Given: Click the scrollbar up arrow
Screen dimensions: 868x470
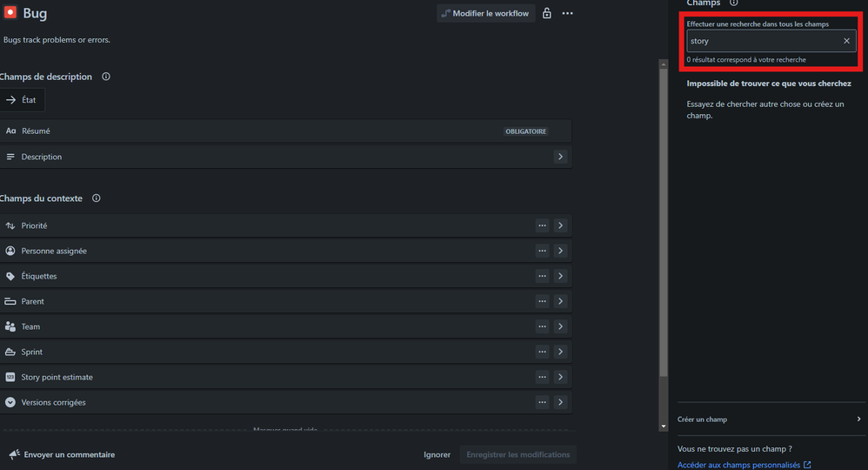Looking at the screenshot, I should coord(664,64).
